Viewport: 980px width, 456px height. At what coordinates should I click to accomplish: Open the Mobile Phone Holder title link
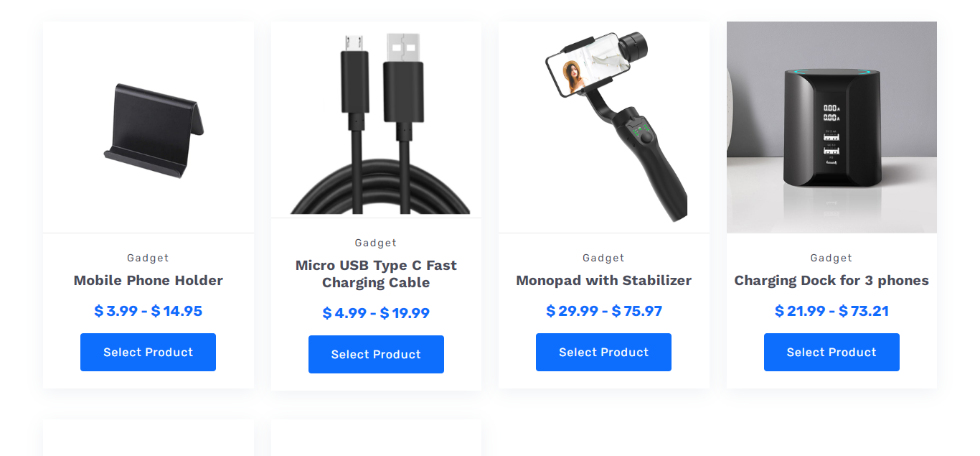[x=149, y=280]
